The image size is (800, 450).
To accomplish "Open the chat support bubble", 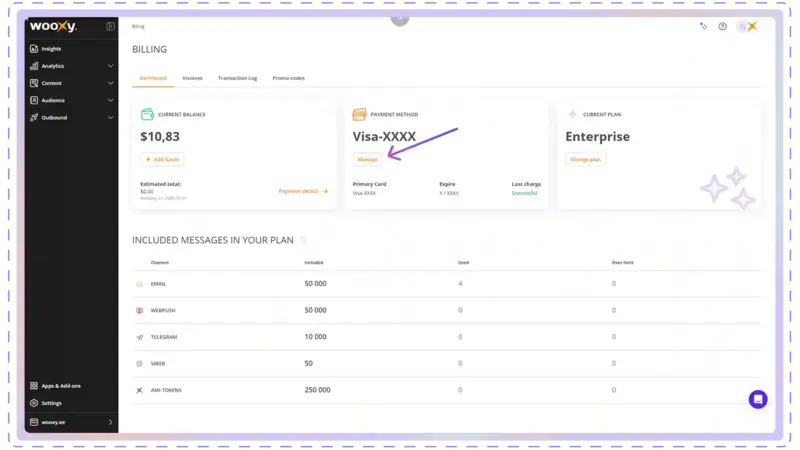I will click(758, 399).
